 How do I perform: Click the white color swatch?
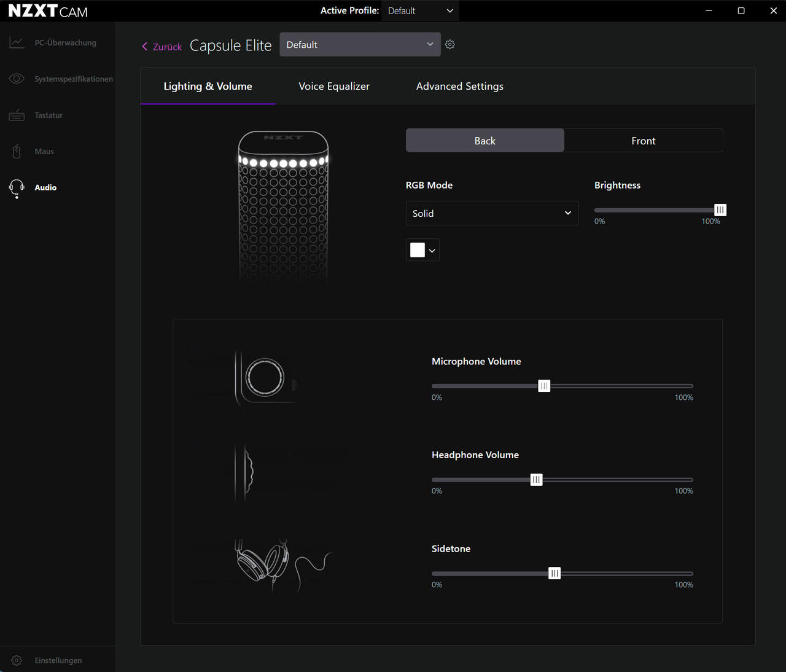click(x=418, y=250)
